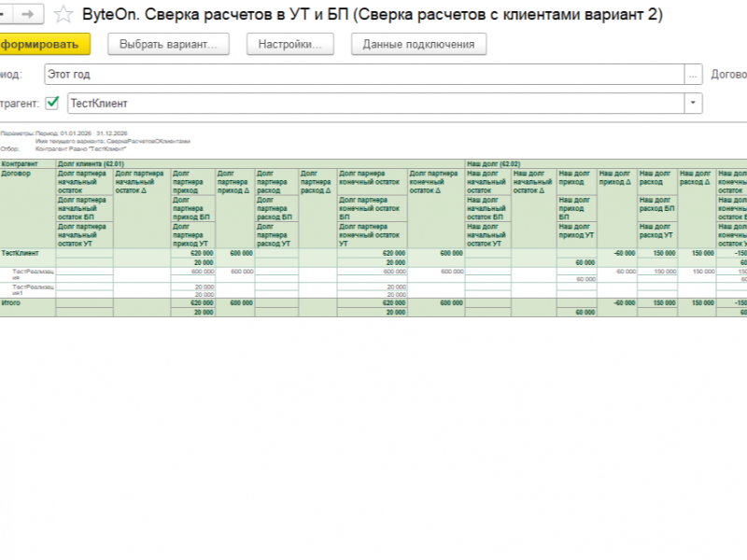Click the ТестКлиент contractor input field
Viewport: 747px width, 560px height.
click(x=376, y=104)
